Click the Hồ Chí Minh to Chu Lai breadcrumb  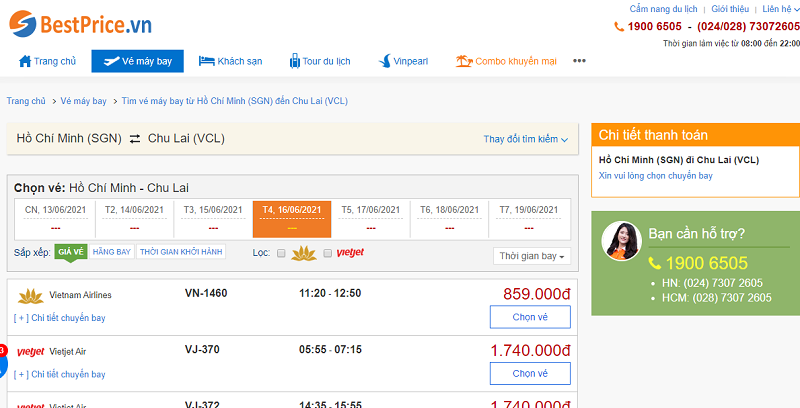(x=235, y=101)
